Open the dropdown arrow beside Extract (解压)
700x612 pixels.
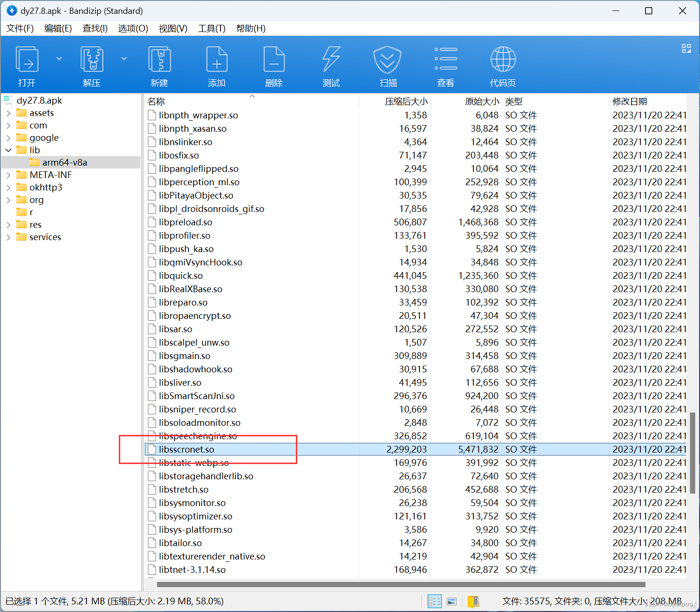click(x=124, y=59)
